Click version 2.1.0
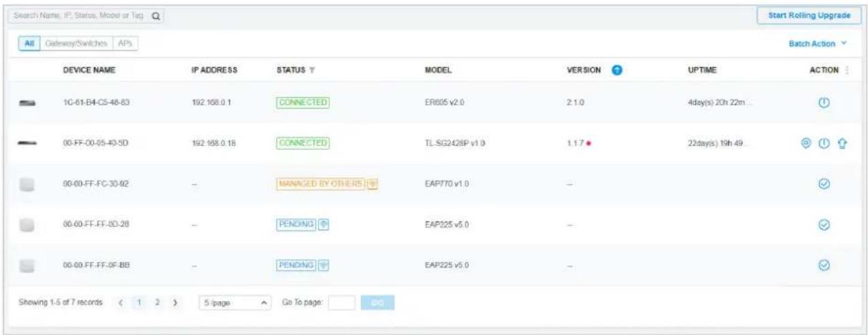 [x=577, y=103]
